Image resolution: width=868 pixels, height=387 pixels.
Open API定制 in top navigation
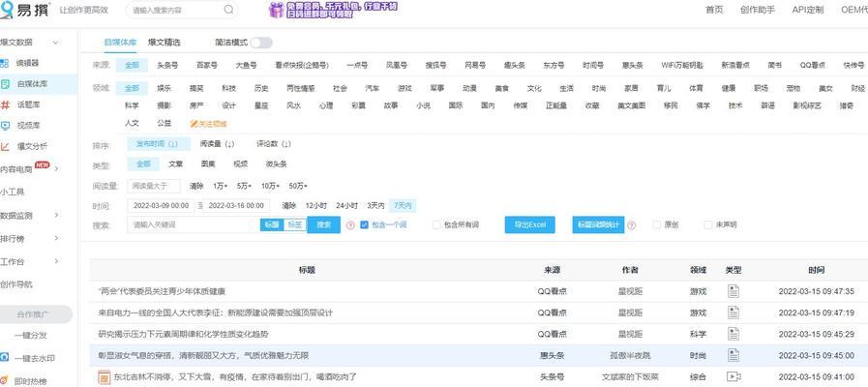pos(808,10)
